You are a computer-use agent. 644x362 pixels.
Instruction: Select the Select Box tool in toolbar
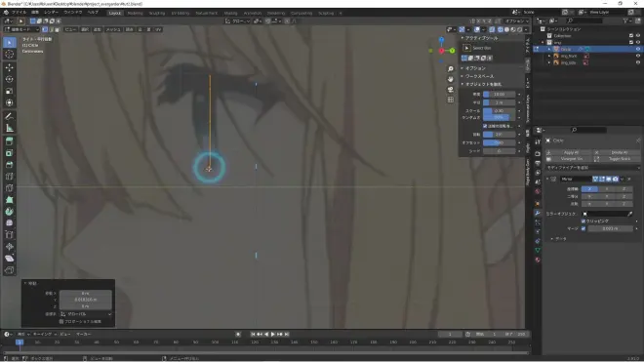click(10, 42)
